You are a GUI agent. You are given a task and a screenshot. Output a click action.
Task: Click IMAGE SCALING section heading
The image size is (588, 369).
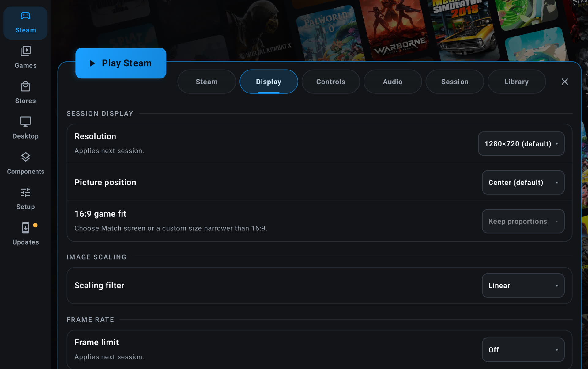(96, 257)
